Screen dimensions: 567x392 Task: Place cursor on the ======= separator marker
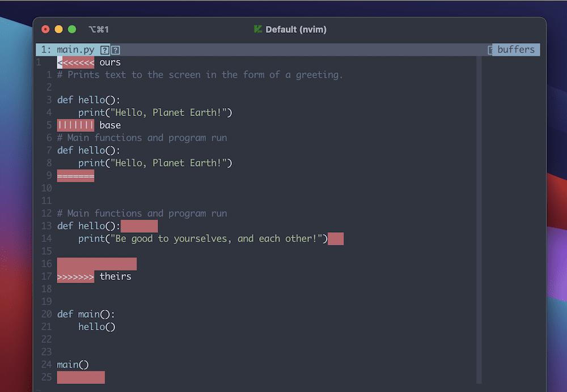click(x=75, y=176)
